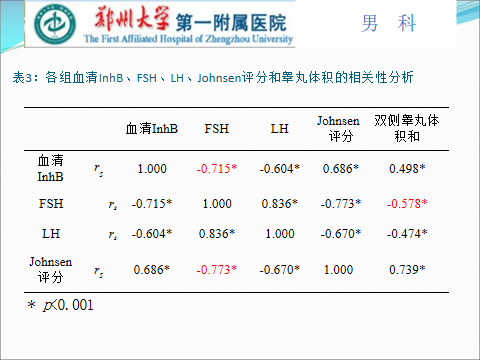Click the LH row label

51,234
